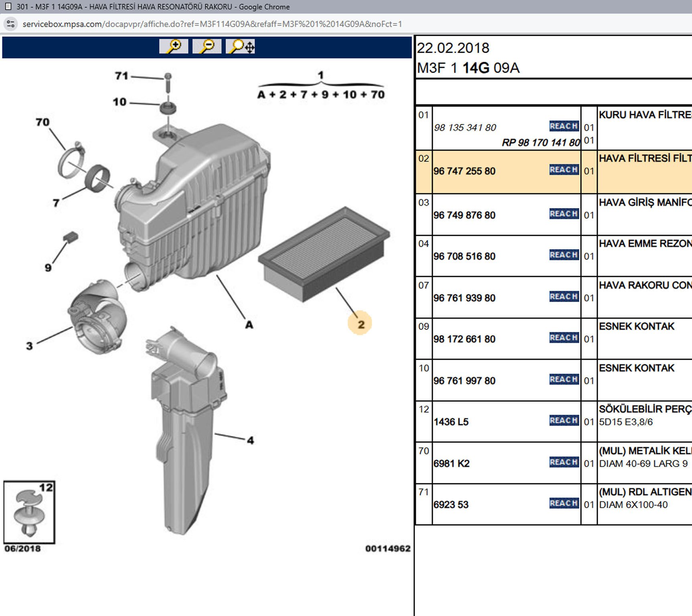Open the clip thumbnail labeled 12

(29, 512)
